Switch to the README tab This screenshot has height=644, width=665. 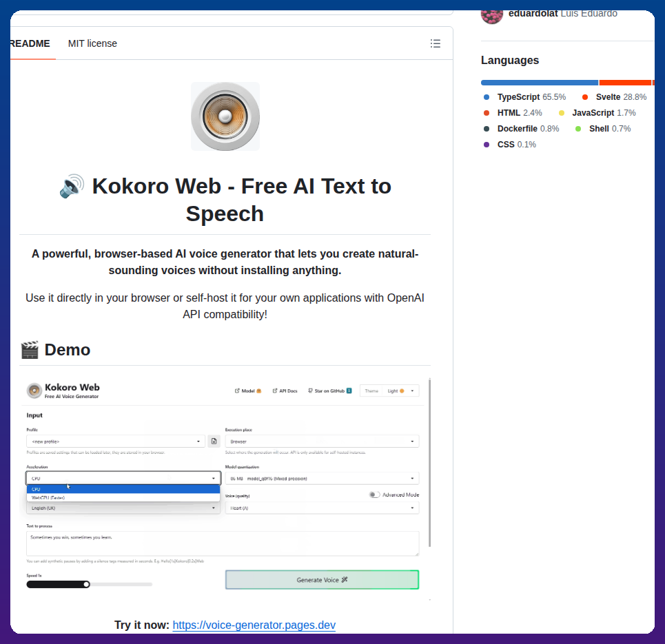[x=30, y=43]
